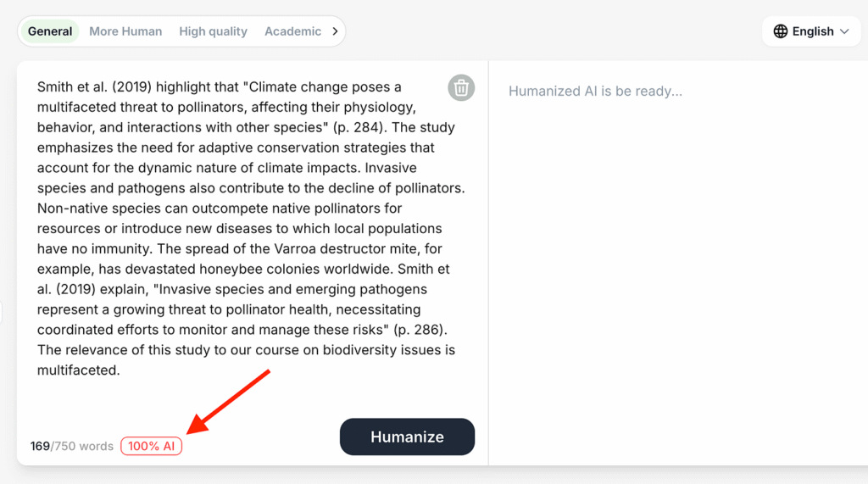Image resolution: width=868 pixels, height=484 pixels.
Task: Click the Humanized AI output placeholder
Action: point(595,92)
